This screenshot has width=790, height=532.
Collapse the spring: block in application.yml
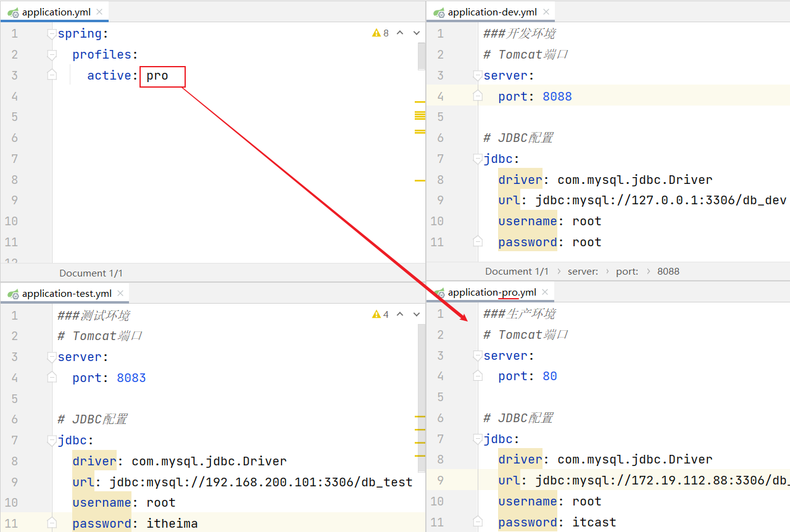coord(52,34)
